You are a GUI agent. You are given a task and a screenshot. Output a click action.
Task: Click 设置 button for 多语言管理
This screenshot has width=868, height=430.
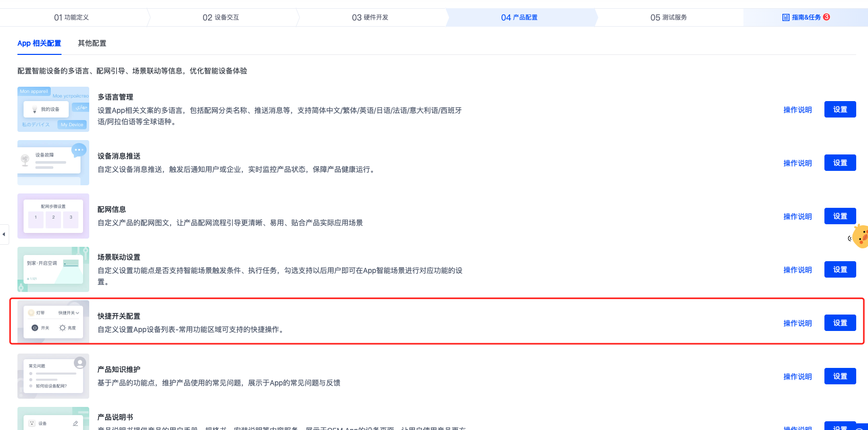click(x=840, y=109)
